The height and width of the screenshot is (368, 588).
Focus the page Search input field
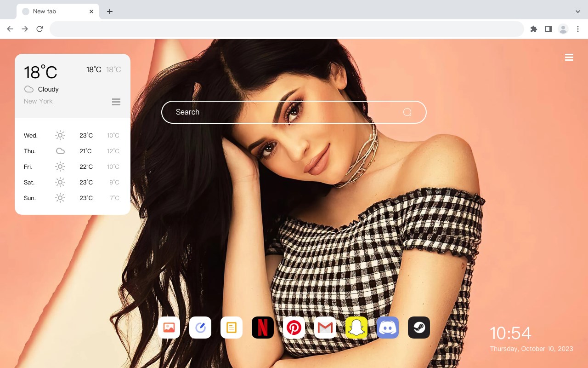coord(294,112)
